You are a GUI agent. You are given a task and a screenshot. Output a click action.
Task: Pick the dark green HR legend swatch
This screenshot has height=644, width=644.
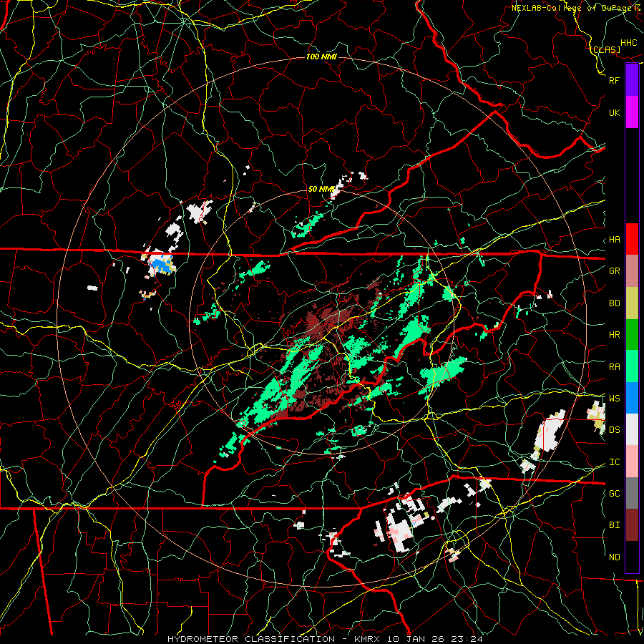tap(632, 334)
